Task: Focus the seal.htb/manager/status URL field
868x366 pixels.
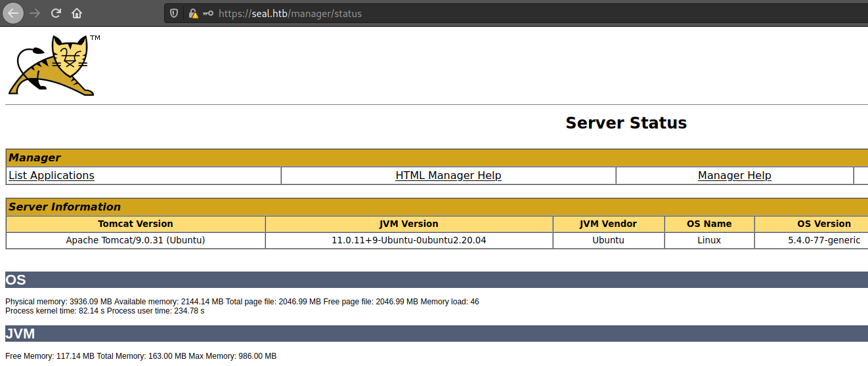Action: [515, 13]
